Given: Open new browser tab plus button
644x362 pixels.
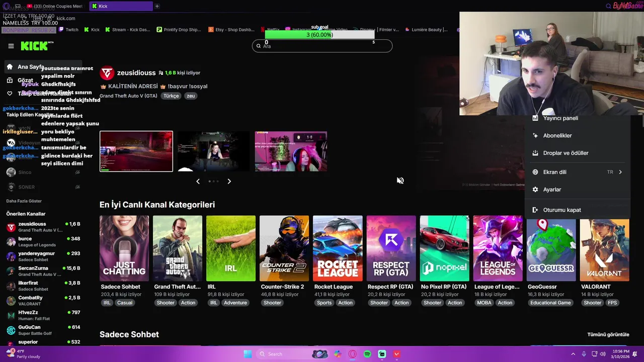Looking at the screenshot, I should coord(157,6).
